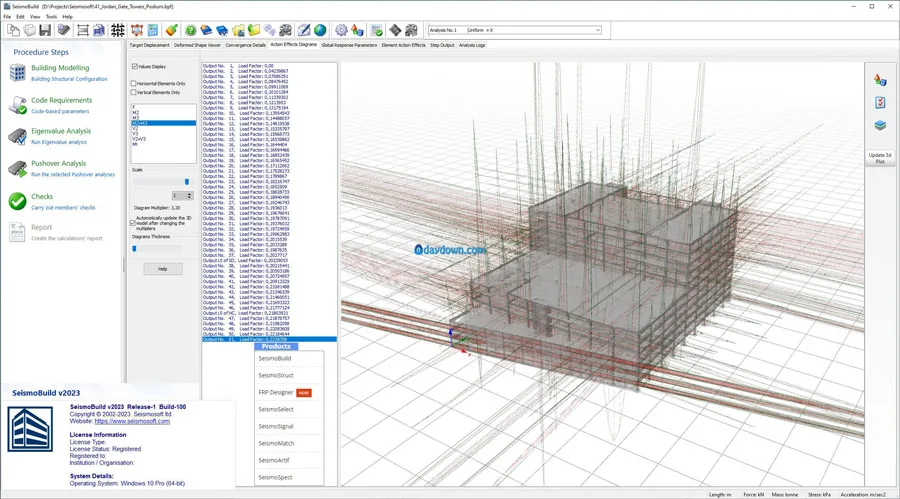The width and height of the screenshot is (900, 499).
Task: Enable Horizontal Elements Only checkbox
Action: 134,83
